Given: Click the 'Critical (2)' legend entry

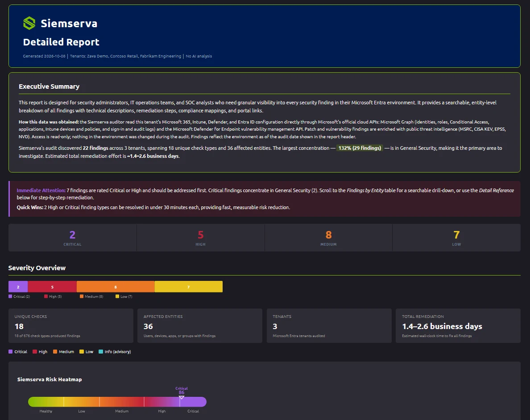Looking at the screenshot, I should (x=19, y=296).
